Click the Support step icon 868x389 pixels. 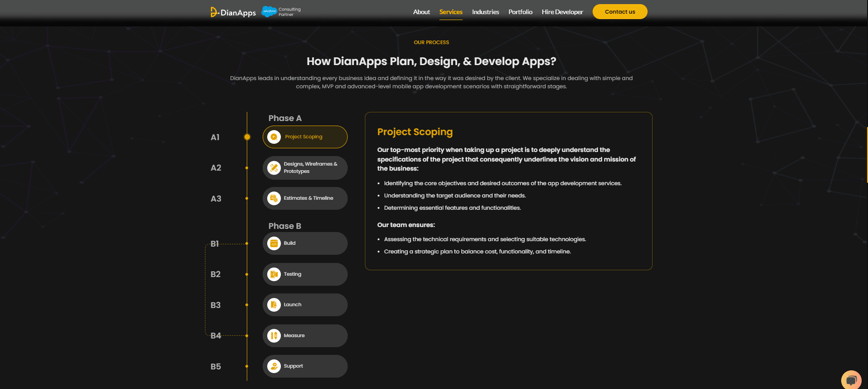274,366
